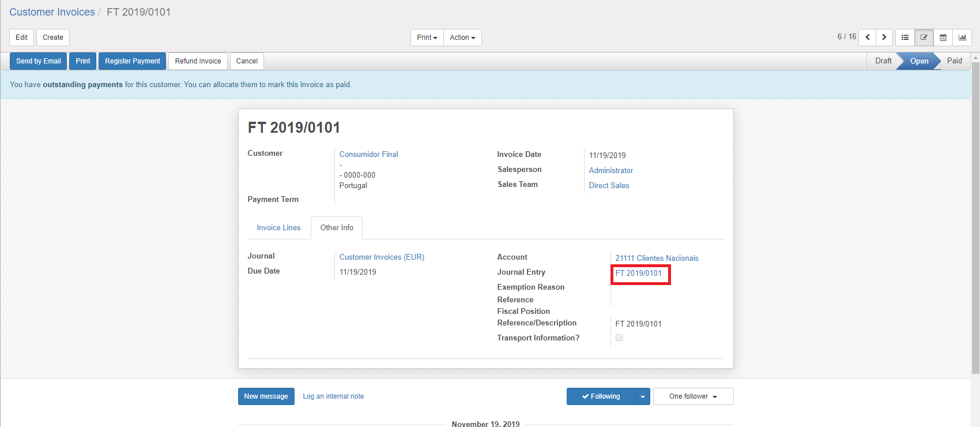This screenshot has height=427, width=980.
Task: Open the One follower dropdown
Action: (x=693, y=396)
